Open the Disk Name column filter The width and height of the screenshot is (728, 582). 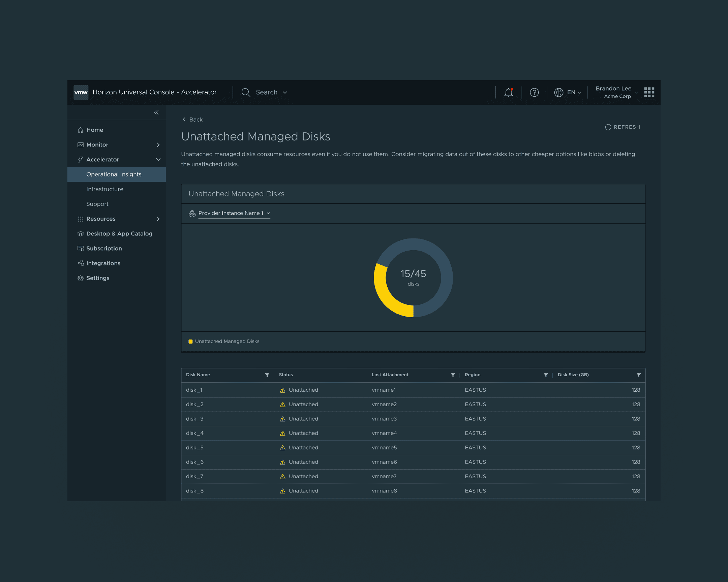click(267, 375)
